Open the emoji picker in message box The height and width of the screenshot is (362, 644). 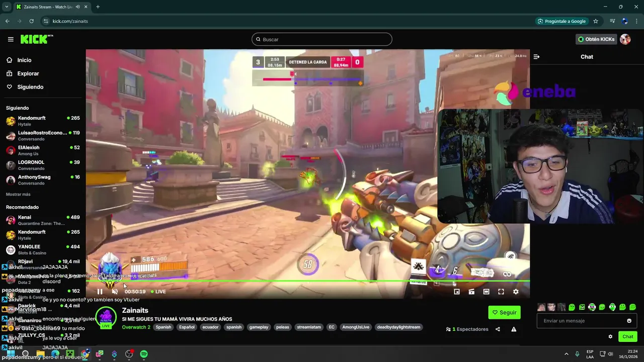tap(629, 321)
